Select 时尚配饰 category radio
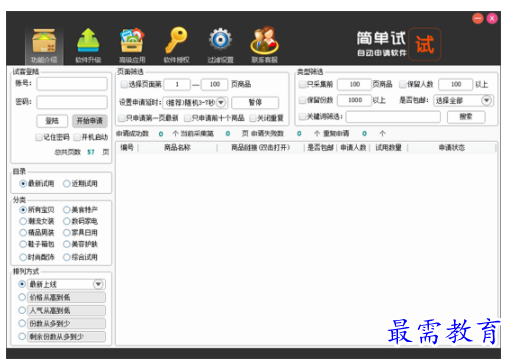 click(23, 257)
